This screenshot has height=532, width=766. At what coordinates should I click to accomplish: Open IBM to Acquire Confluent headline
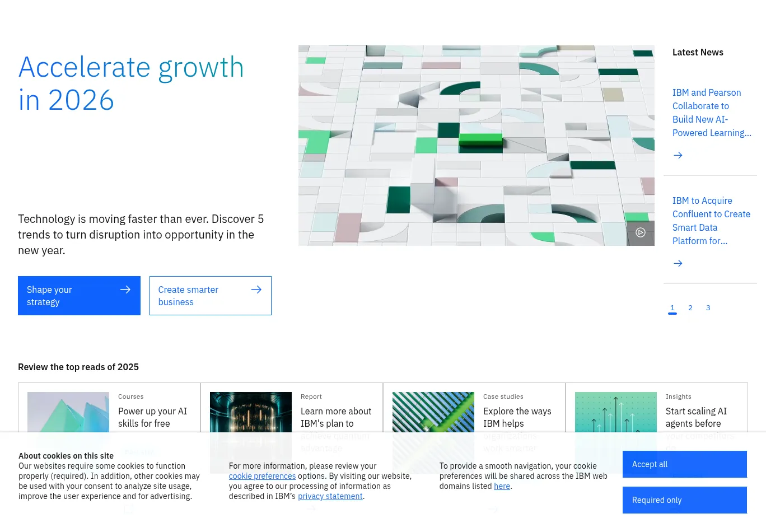(711, 221)
